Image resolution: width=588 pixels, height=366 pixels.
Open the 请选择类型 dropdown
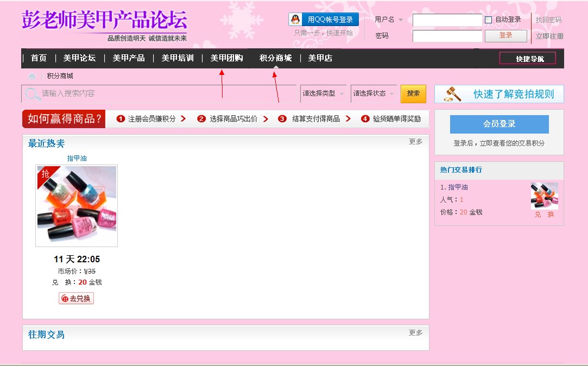(323, 93)
